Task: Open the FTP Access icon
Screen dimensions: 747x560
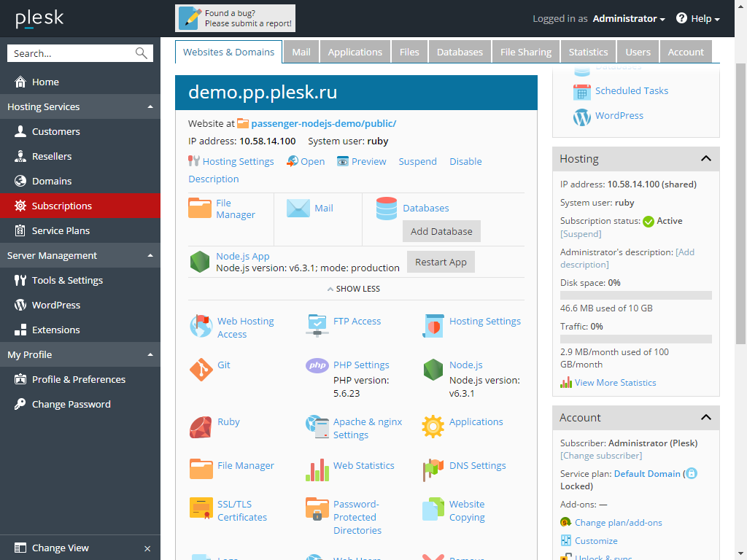Action: click(317, 322)
